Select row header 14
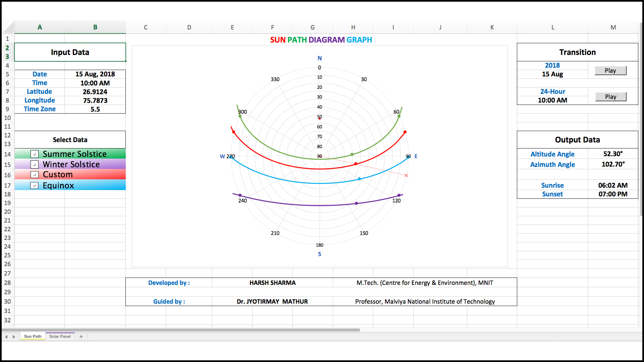Screen dimensions: 644x362 point(7,154)
